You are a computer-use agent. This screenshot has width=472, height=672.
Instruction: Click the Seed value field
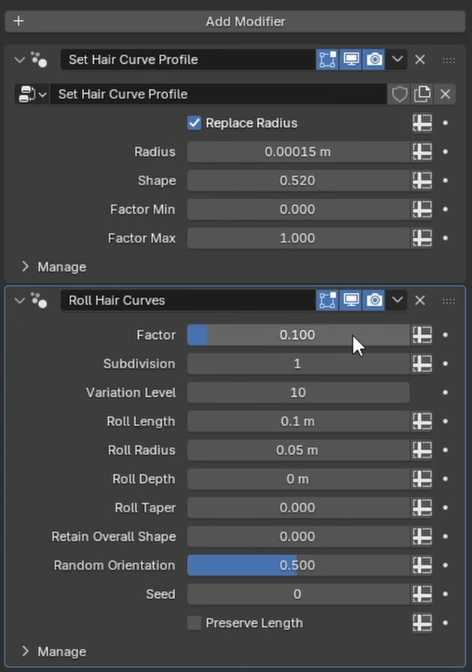298,594
